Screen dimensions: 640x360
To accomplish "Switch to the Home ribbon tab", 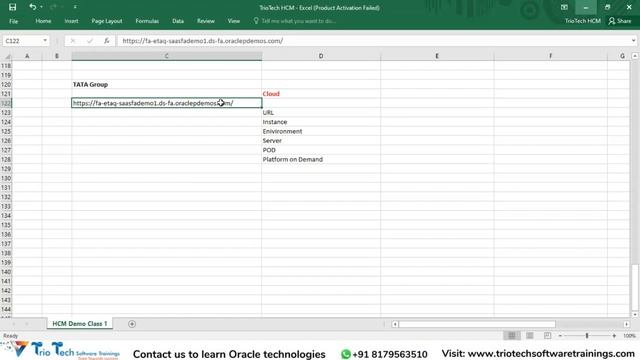I will (43, 21).
